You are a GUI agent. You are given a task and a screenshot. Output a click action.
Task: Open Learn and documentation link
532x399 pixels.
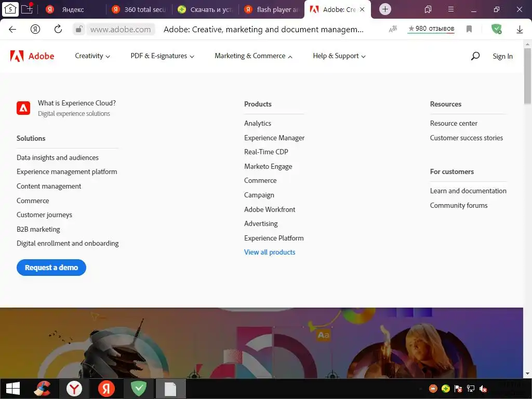point(468,191)
